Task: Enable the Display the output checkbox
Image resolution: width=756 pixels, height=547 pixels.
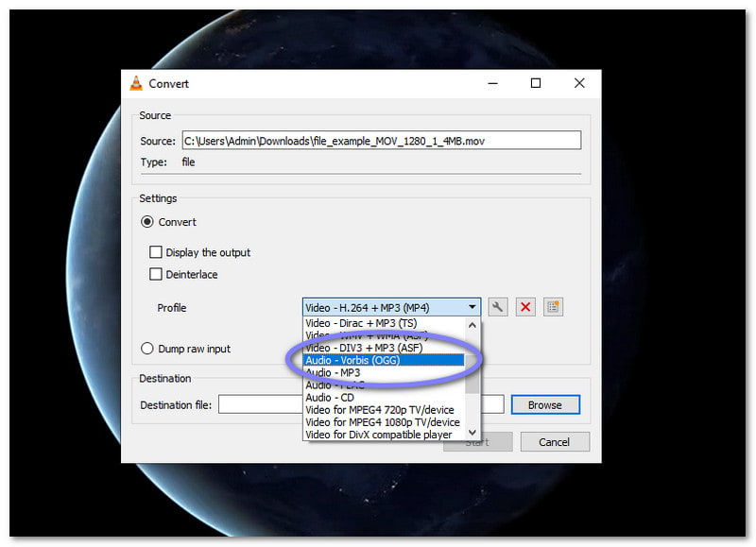Action: pyautogui.click(x=157, y=252)
